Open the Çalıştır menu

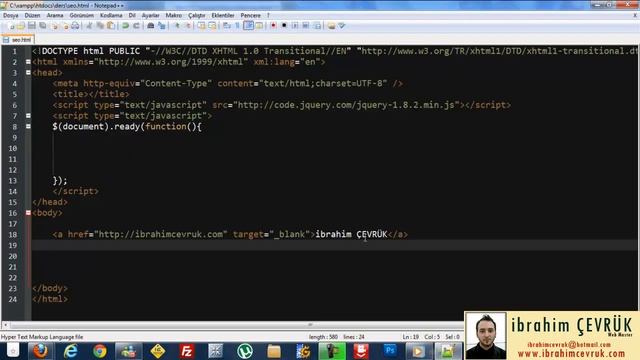(x=197, y=15)
